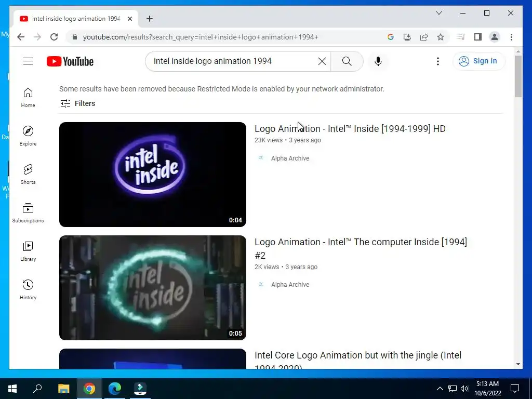Show hidden tray icons chevron
This screenshot has height=399, width=532.
click(440, 389)
